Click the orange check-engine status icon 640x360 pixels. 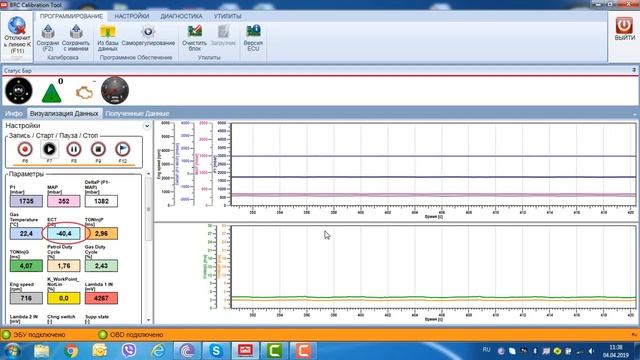pyautogui.click(x=84, y=93)
